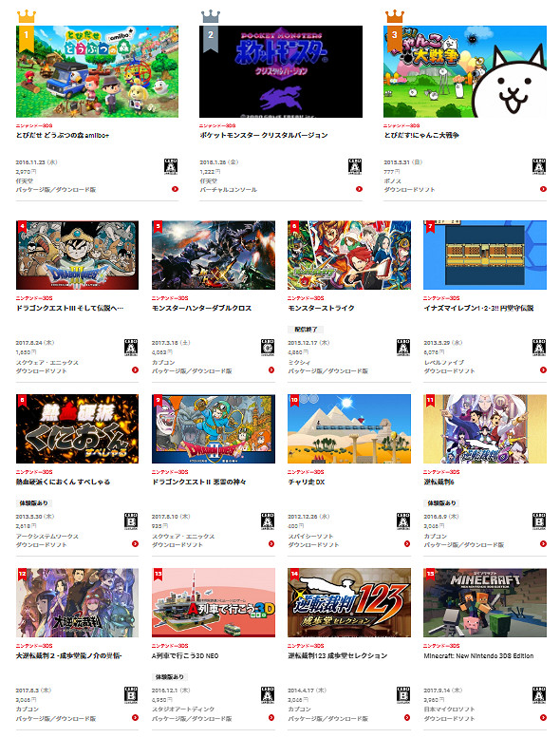Click the red arrow icon for チャリ走 DX
The height and width of the screenshot is (738, 560).
(x=407, y=544)
